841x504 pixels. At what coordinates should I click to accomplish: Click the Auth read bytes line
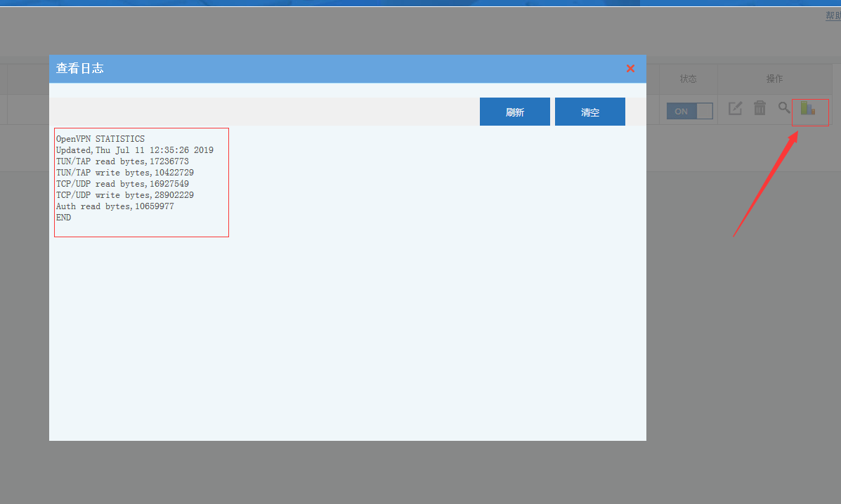pos(115,206)
